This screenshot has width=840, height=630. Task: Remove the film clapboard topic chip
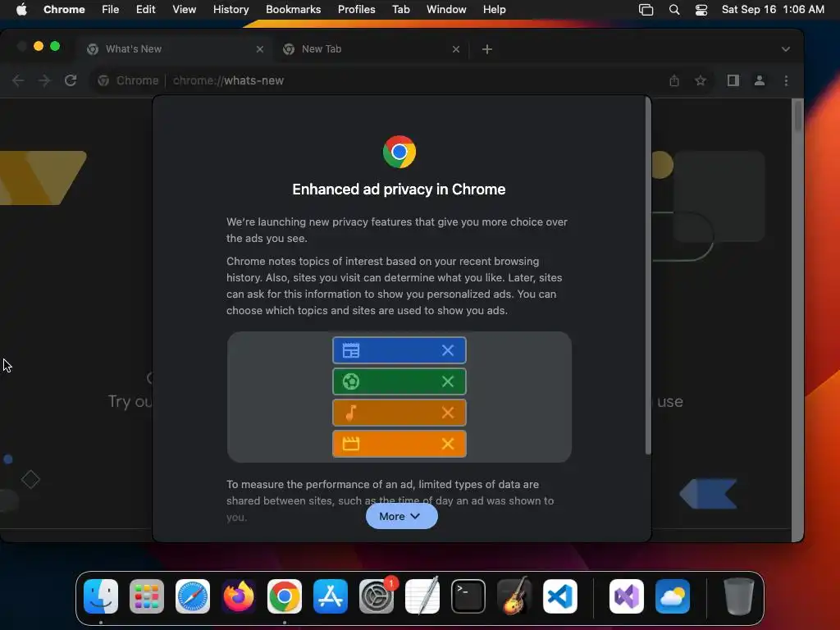(448, 444)
